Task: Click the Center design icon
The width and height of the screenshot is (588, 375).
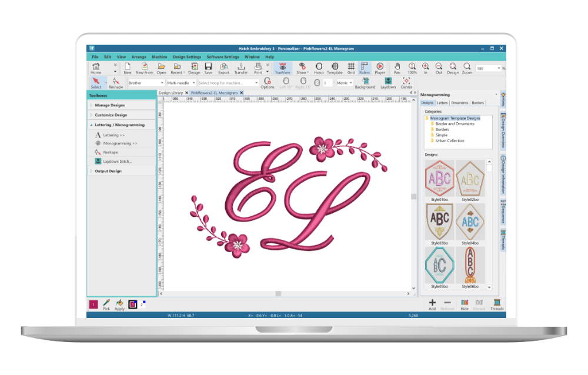Action: point(406,81)
